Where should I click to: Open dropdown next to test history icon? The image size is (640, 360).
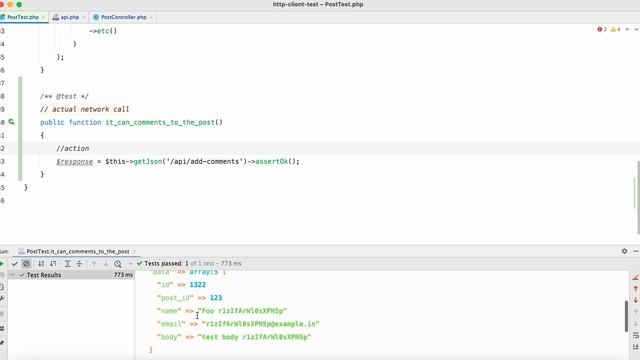[131, 264]
